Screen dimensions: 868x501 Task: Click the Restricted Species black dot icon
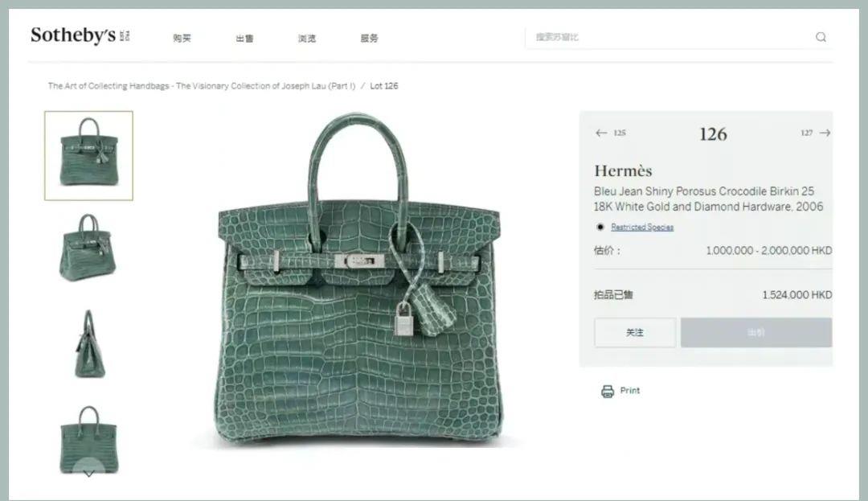click(600, 227)
